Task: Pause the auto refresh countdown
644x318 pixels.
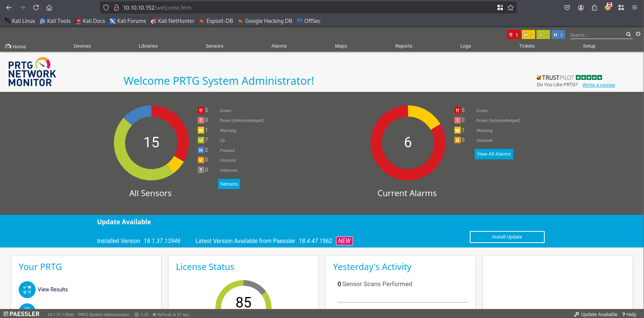Action: pyautogui.click(x=154, y=315)
